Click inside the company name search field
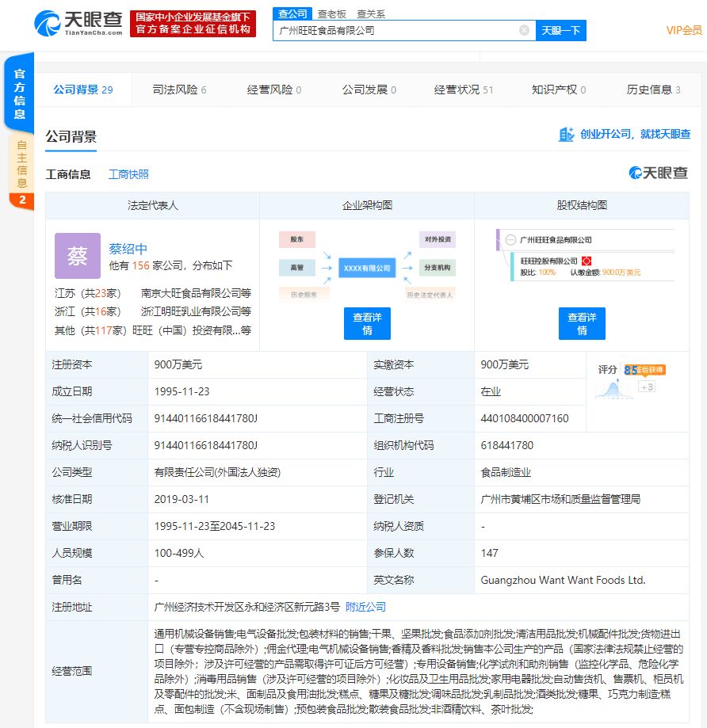This screenshot has height=728, width=707. (x=396, y=30)
